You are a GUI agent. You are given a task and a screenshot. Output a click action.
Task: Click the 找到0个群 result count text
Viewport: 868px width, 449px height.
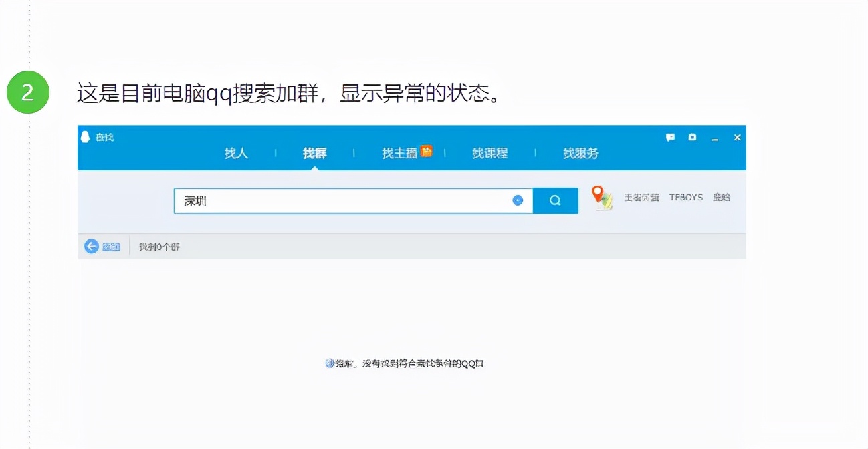click(x=158, y=246)
